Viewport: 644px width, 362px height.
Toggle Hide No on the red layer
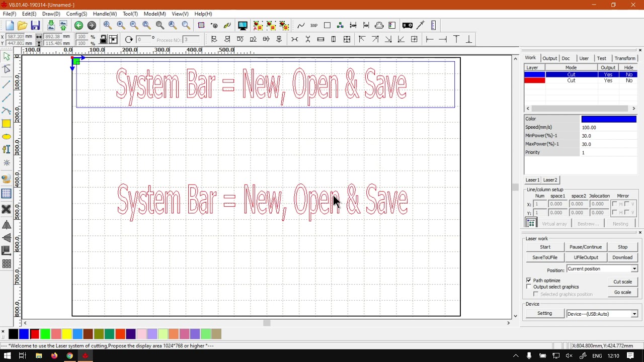pyautogui.click(x=629, y=80)
